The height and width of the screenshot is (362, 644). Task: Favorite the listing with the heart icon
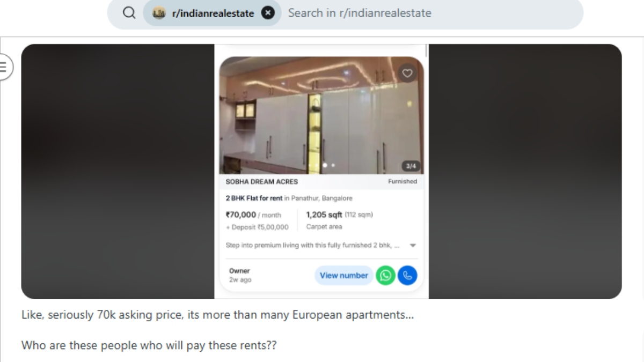click(407, 73)
